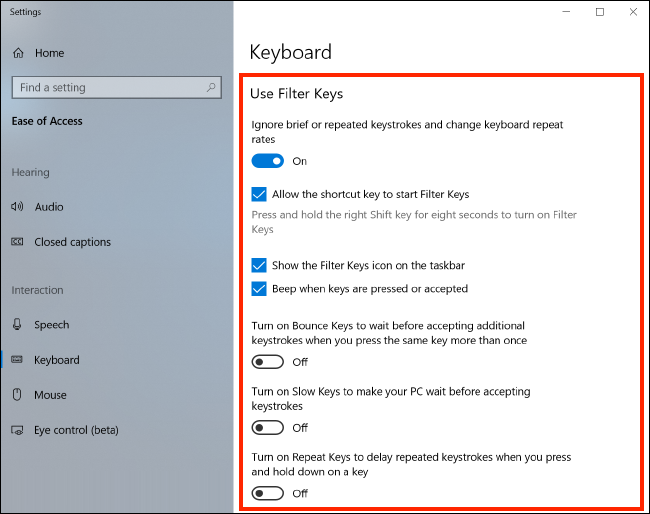
Task: Click the Audio speaker icon
Action: [17, 206]
